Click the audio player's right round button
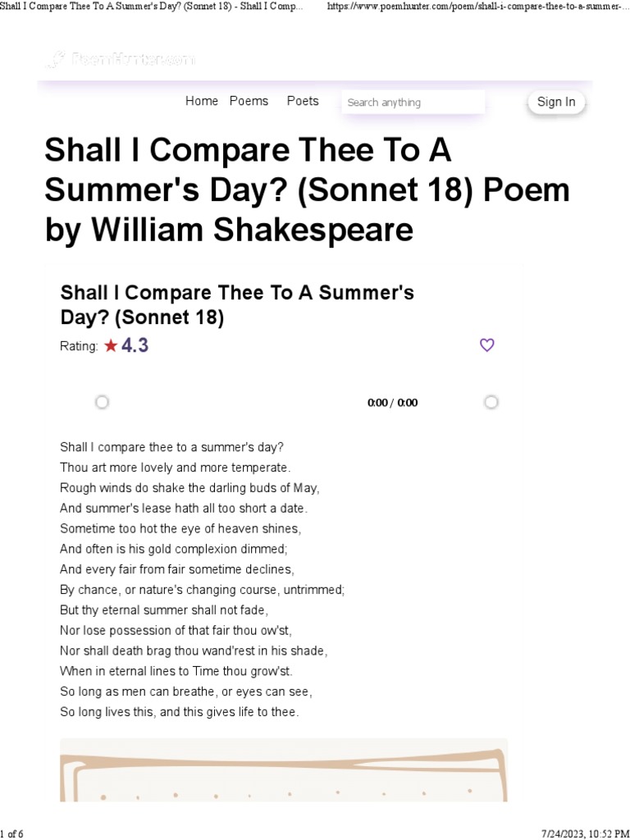Screen dimensions: 630x840 (x=491, y=402)
